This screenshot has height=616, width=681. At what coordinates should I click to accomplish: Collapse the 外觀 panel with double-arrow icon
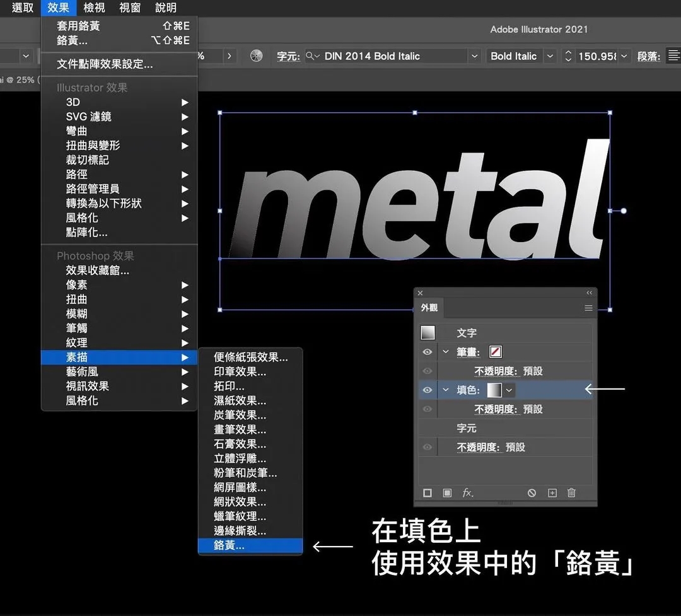590,293
